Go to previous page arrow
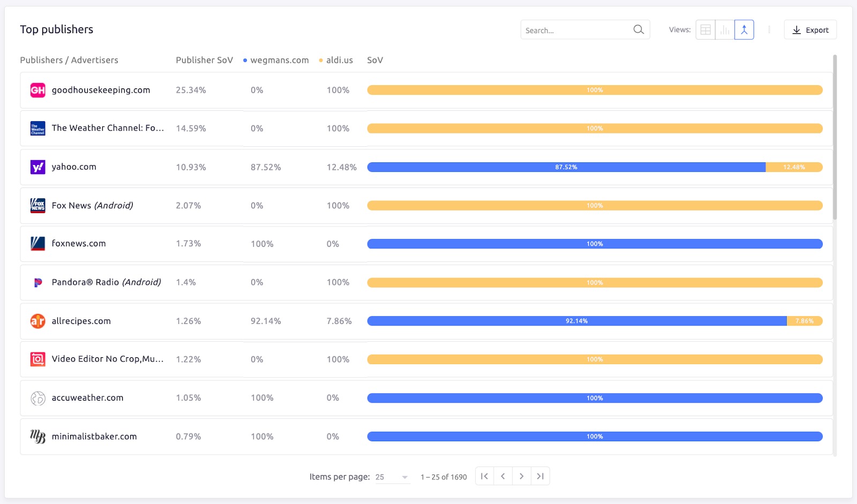 tap(503, 476)
